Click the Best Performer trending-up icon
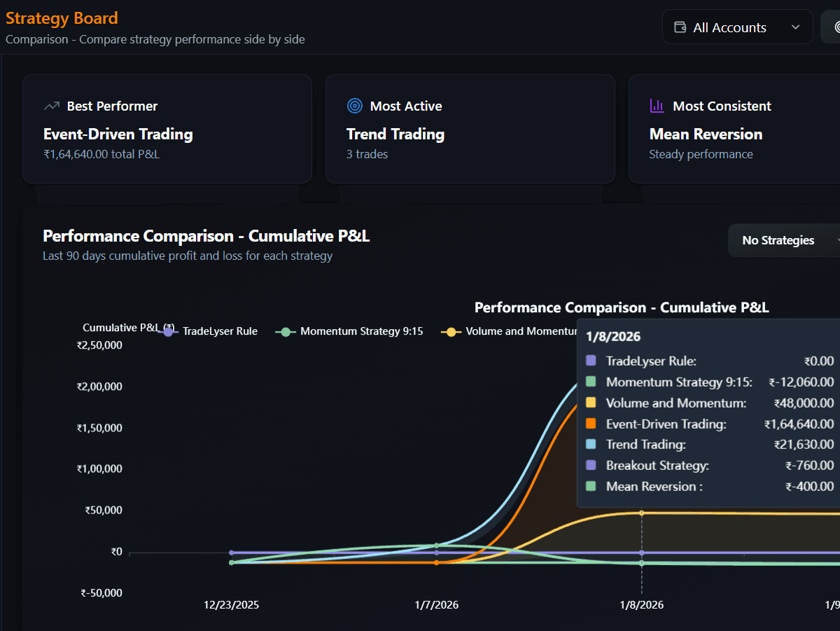Image resolution: width=840 pixels, height=631 pixels. point(52,106)
